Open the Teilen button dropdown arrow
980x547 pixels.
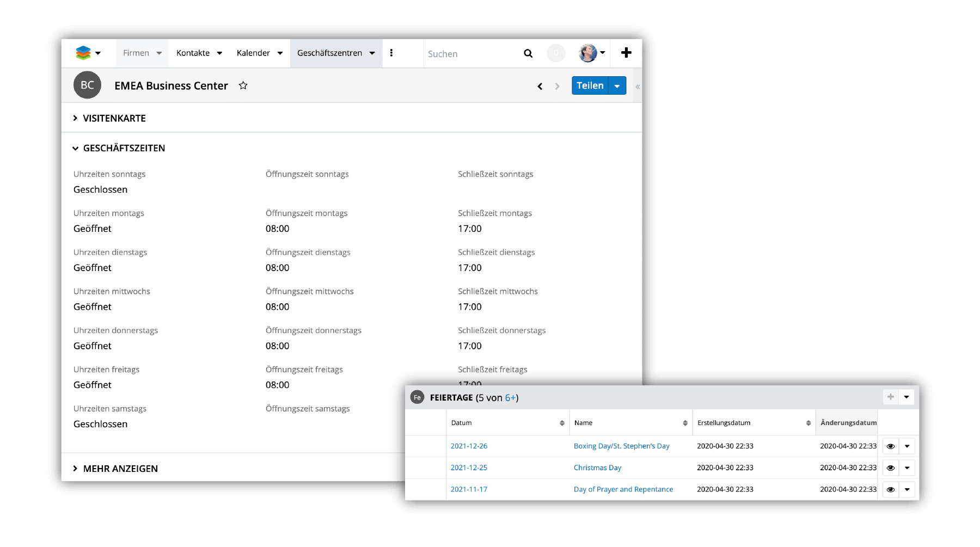(x=617, y=86)
